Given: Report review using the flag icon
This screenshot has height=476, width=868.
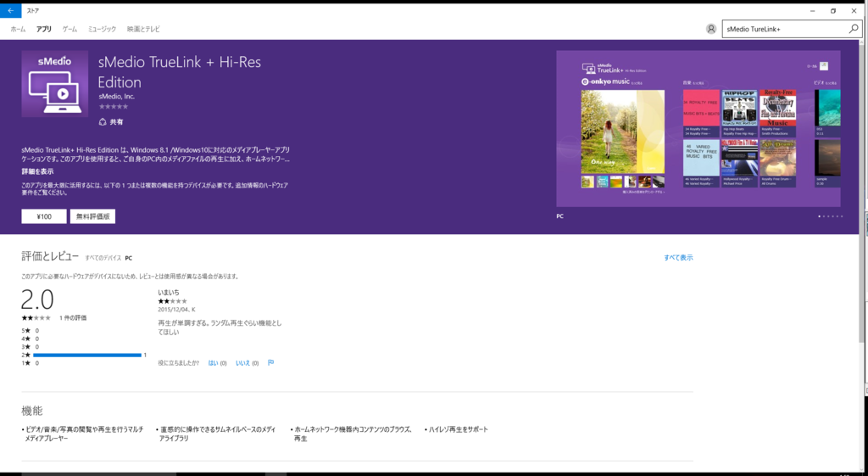Looking at the screenshot, I should point(270,363).
